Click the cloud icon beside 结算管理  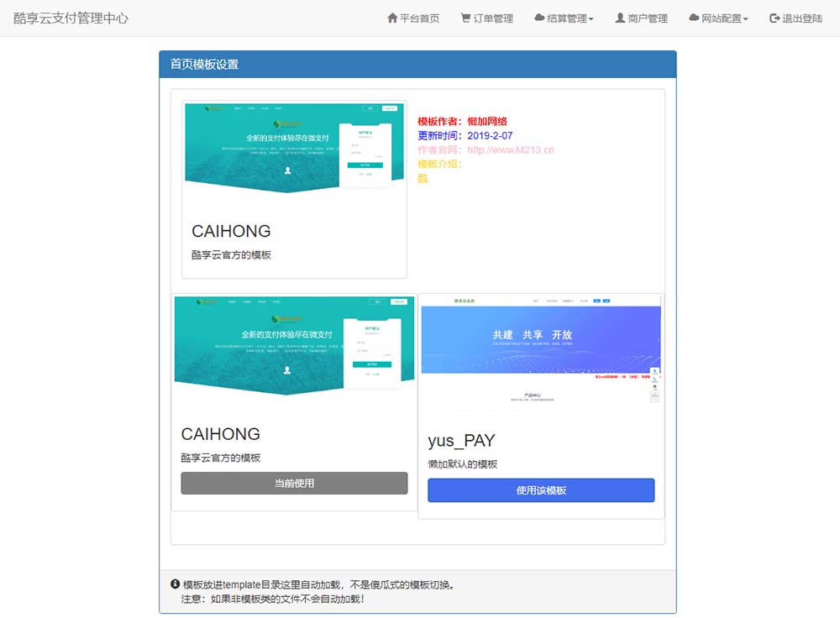[x=539, y=18]
